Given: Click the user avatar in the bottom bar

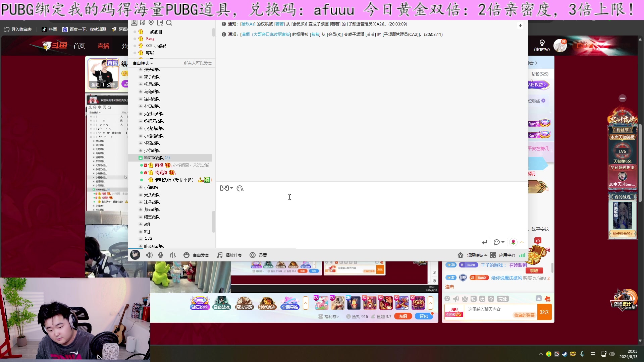Looking at the screenshot, I should [x=135, y=255].
